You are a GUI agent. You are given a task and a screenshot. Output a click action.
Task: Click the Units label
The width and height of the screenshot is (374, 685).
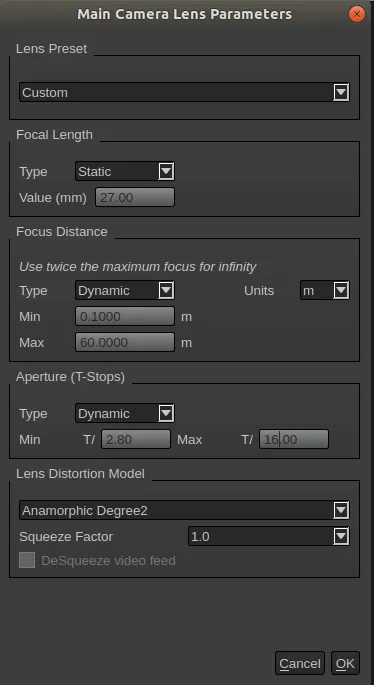point(259,291)
